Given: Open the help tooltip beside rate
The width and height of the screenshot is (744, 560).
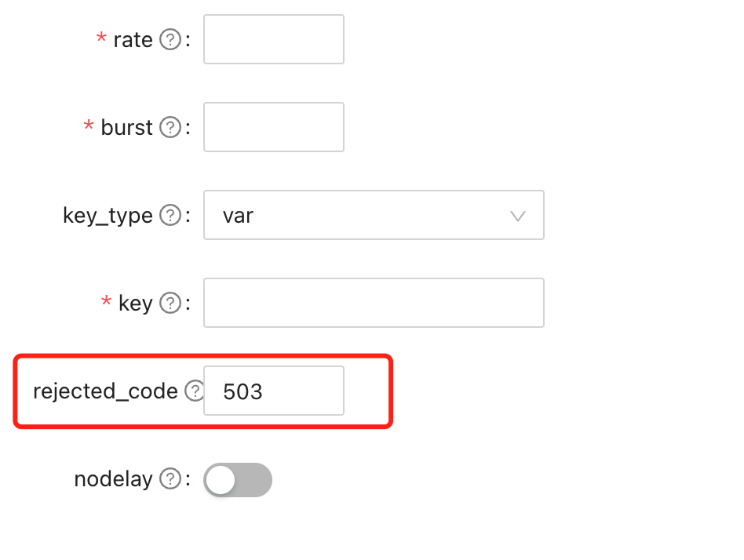Looking at the screenshot, I should coord(170,39).
